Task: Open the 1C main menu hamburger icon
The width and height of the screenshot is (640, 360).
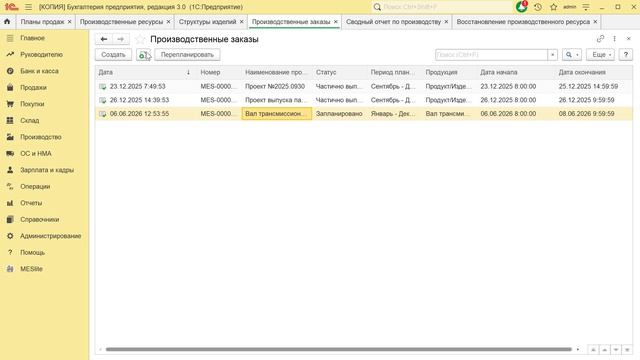Action: pyautogui.click(x=28, y=7)
